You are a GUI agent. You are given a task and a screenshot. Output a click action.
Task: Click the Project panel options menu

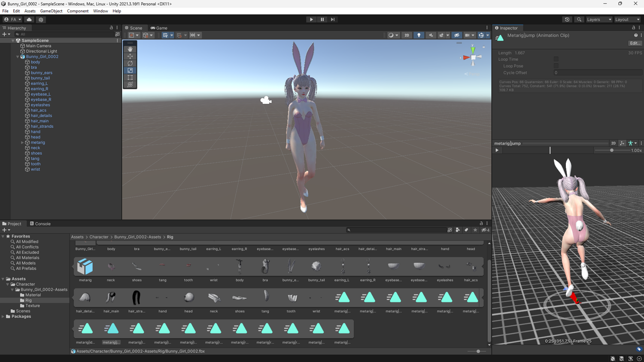coord(487,223)
